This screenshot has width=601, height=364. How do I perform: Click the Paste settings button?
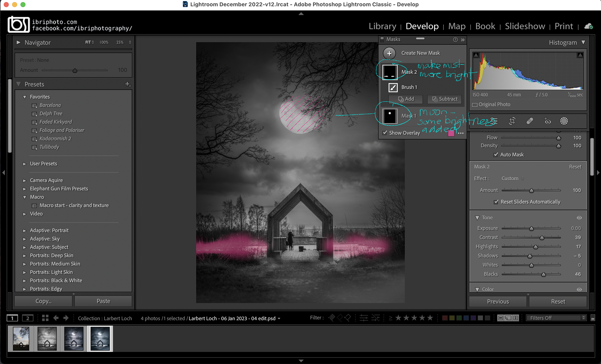(x=103, y=301)
